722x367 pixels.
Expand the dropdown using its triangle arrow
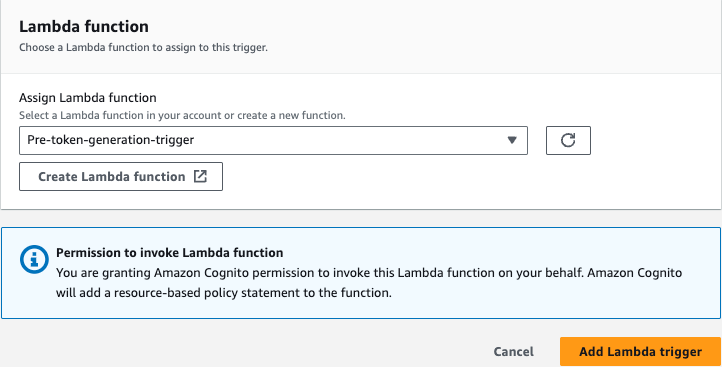(512, 140)
